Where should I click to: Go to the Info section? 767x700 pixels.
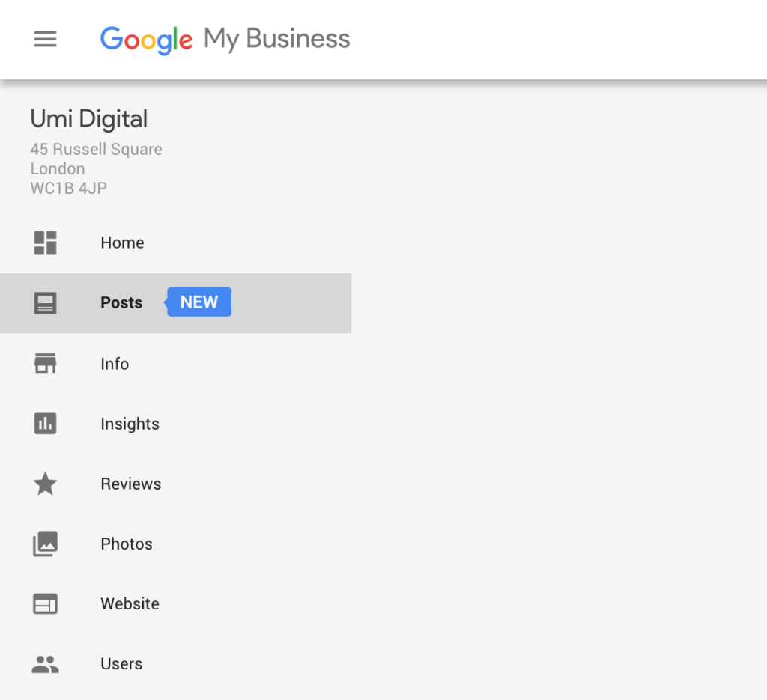115,364
